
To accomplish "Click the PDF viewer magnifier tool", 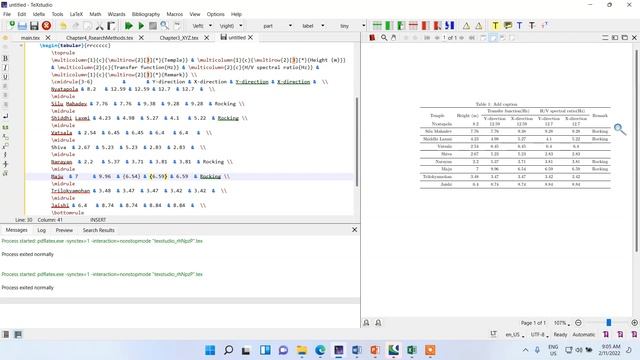I will pyautogui.click(x=384, y=38).
